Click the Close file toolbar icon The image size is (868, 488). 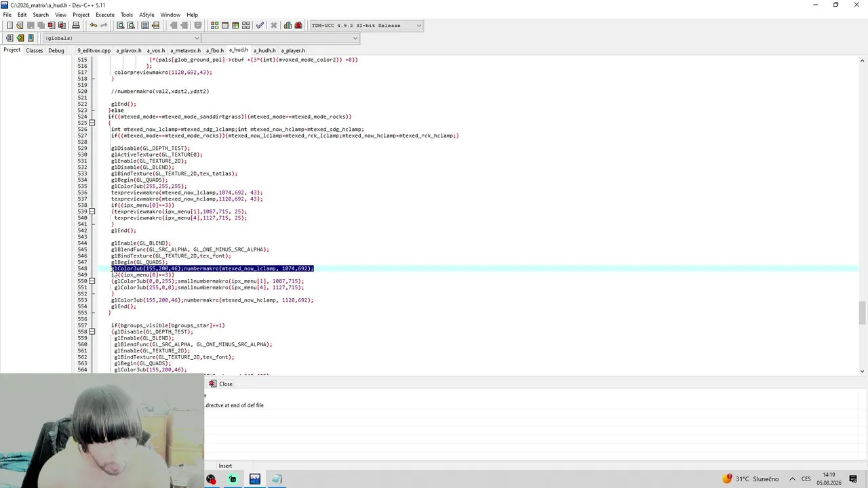51,26
